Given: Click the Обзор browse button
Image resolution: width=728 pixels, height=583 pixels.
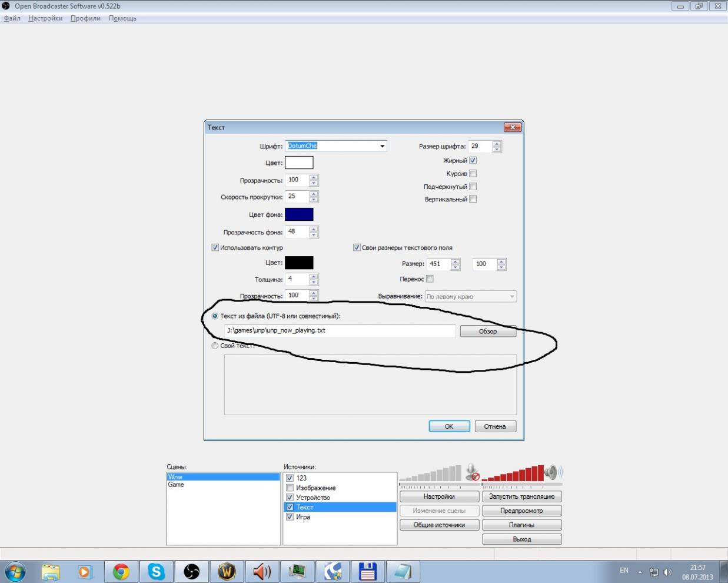Looking at the screenshot, I should click(488, 332).
